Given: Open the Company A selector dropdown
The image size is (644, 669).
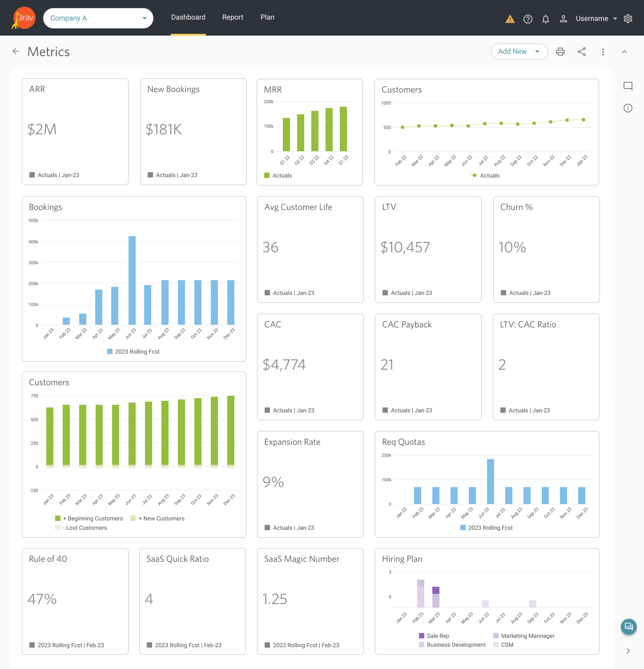Looking at the screenshot, I should coord(98,18).
